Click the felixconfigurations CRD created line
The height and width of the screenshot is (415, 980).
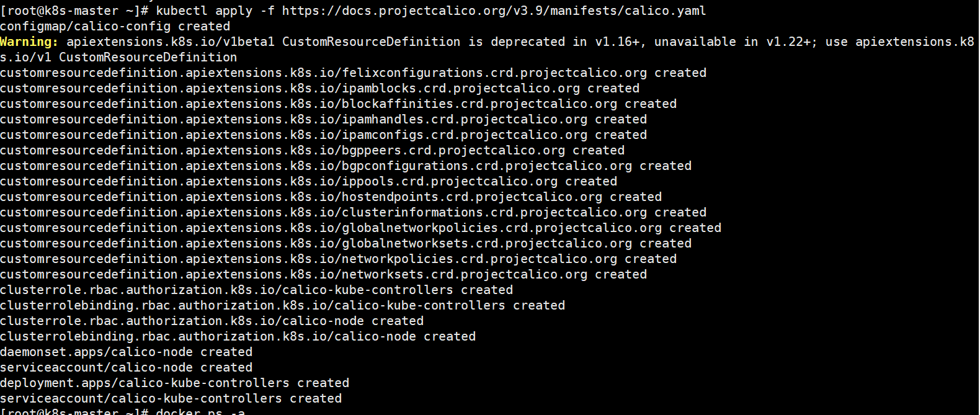pos(353,73)
